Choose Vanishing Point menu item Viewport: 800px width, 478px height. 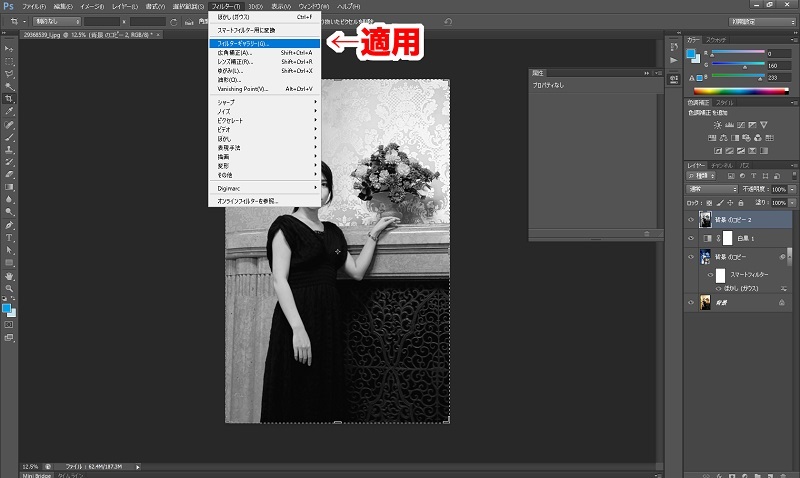(265, 89)
